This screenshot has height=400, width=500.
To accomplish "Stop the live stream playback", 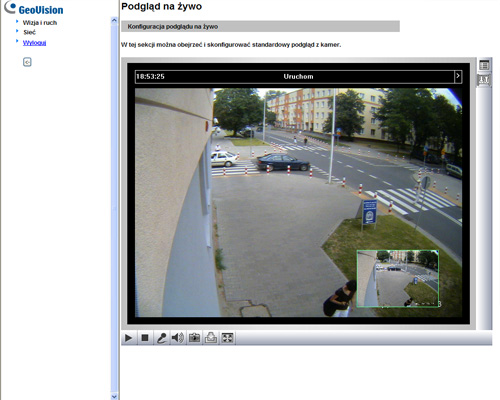I will pos(145,338).
